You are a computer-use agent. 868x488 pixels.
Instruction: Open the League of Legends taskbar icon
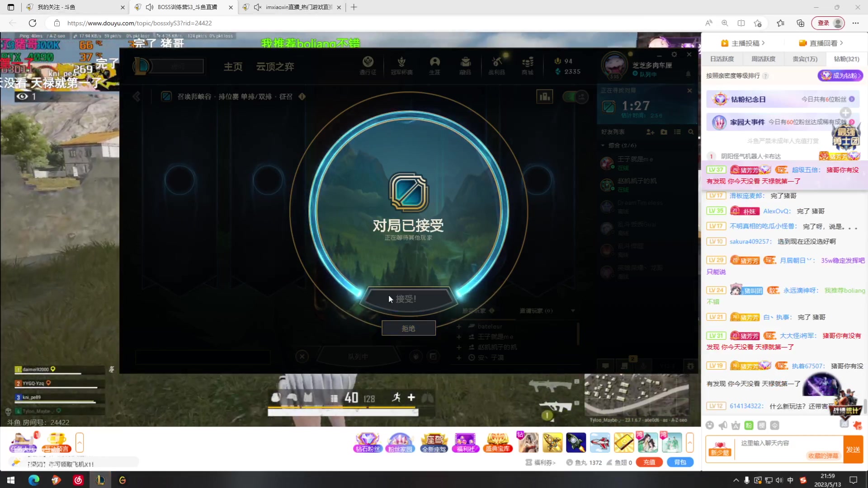point(100,480)
